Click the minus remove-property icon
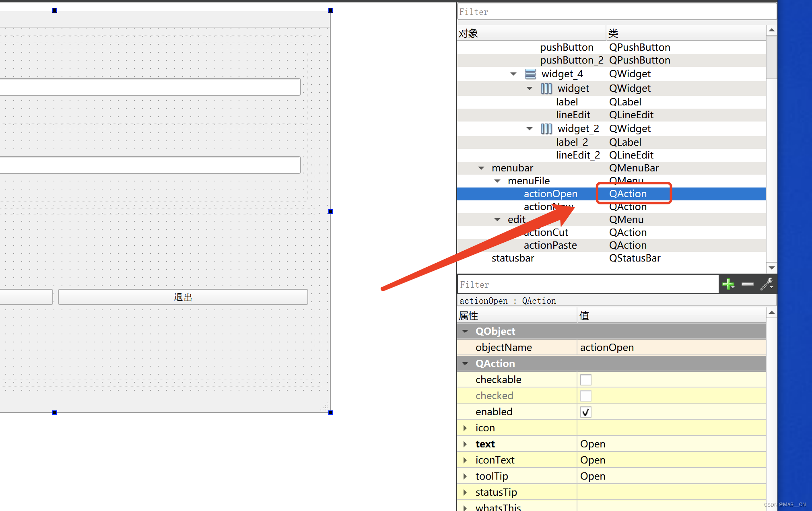The width and height of the screenshot is (812, 511). [747, 284]
